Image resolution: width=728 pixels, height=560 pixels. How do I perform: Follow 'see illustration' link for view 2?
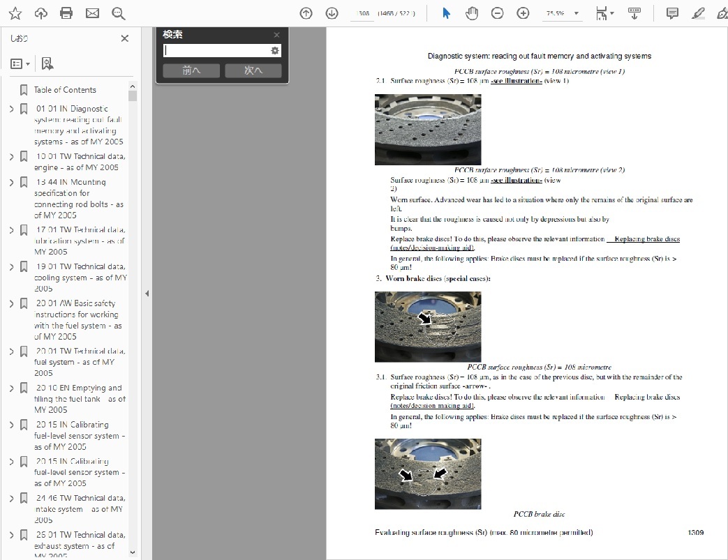[x=517, y=180]
